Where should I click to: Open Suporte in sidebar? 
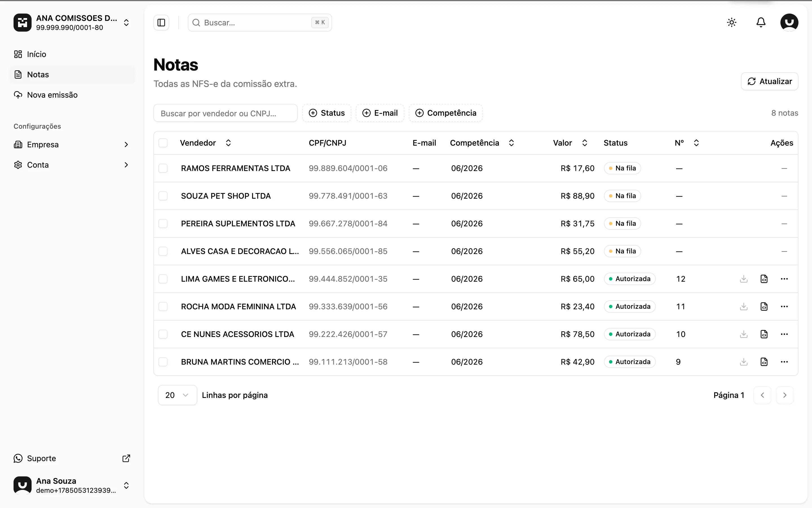[x=72, y=458]
